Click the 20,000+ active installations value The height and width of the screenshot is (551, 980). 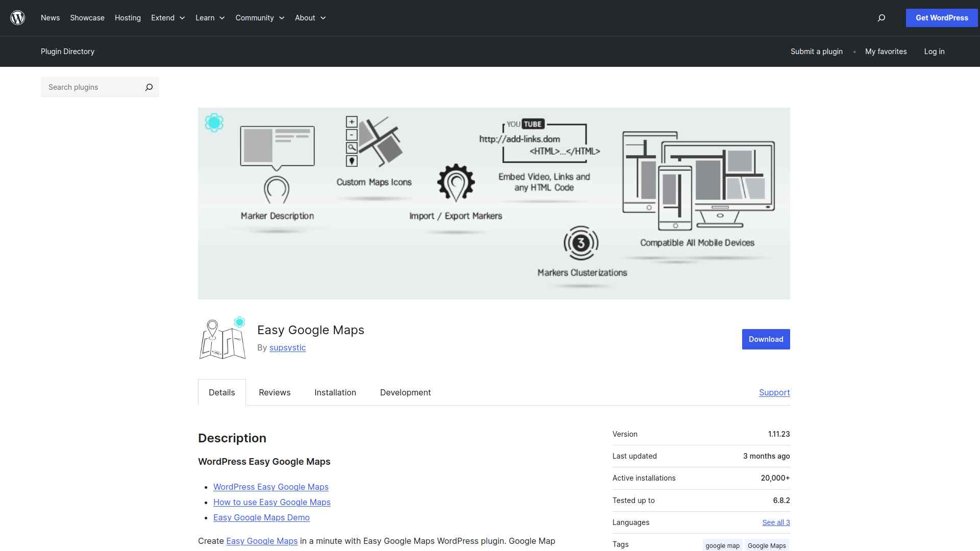775,478
